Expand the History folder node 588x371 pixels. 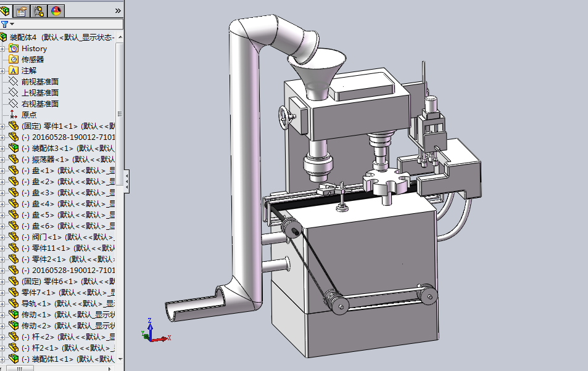pos(3,49)
